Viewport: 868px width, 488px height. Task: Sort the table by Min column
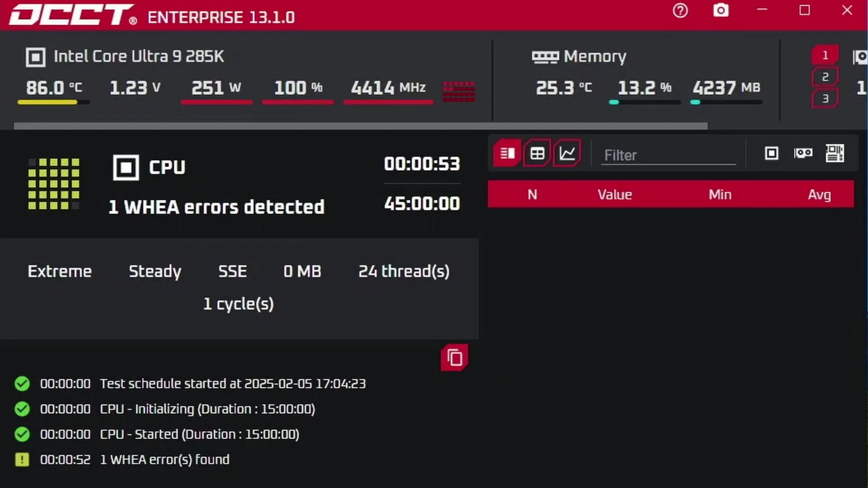(720, 195)
